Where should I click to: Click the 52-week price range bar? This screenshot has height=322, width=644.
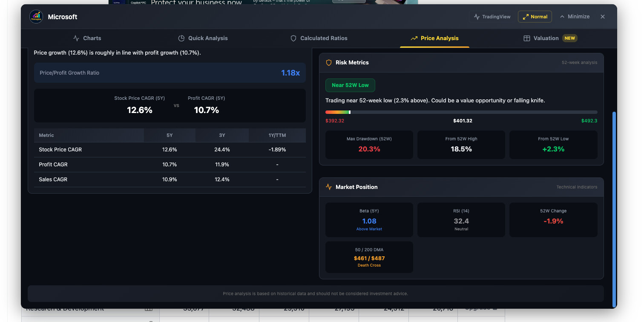pyautogui.click(x=461, y=112)
